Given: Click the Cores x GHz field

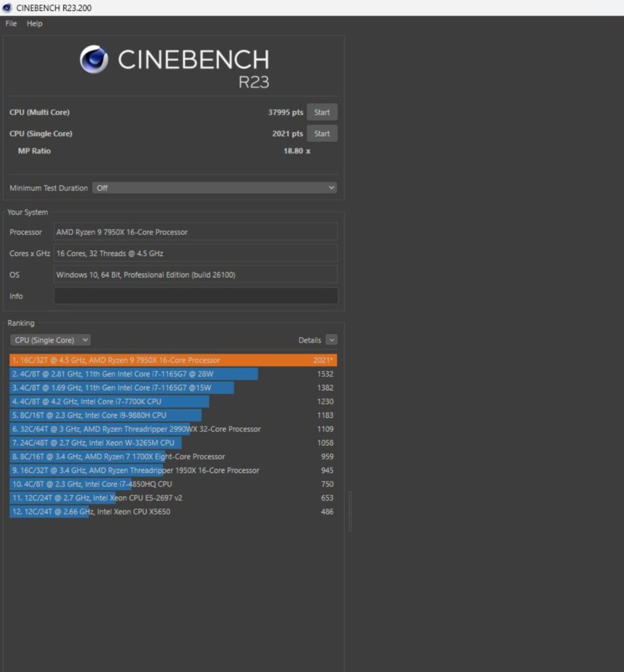Looking at the screenshot, I should 196,253.
